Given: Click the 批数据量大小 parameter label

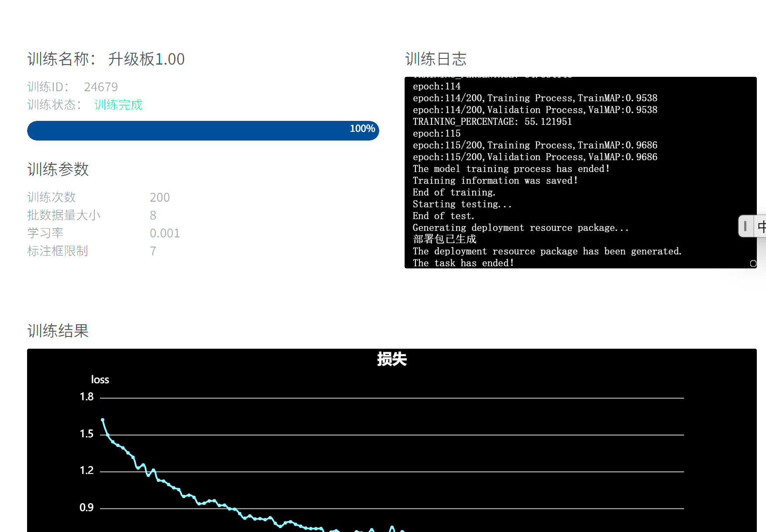Looking at the screenshot, I should coord(64,215).
